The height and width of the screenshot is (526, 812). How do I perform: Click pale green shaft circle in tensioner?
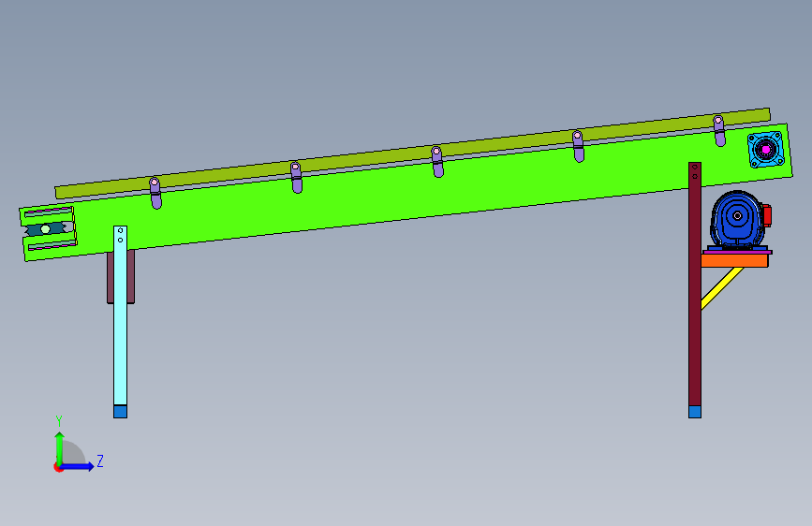(46, 228)
